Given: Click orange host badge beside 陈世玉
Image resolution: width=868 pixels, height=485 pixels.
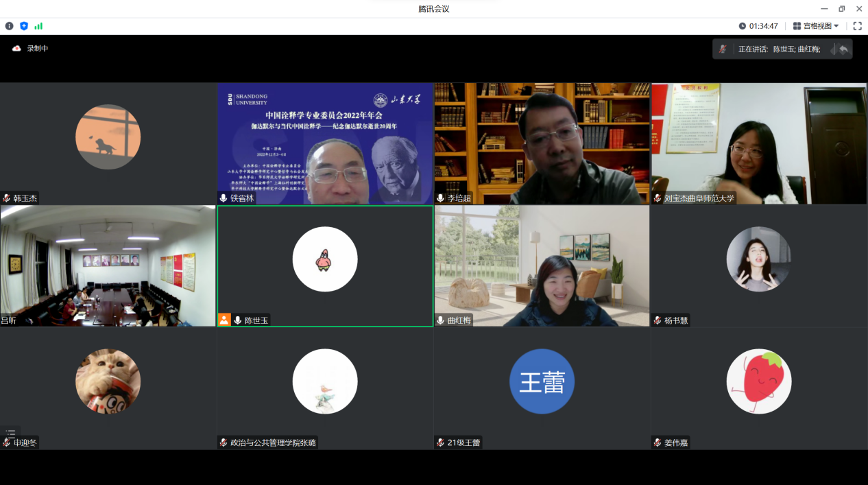Looking at the screenshot, I should (224, 320).
